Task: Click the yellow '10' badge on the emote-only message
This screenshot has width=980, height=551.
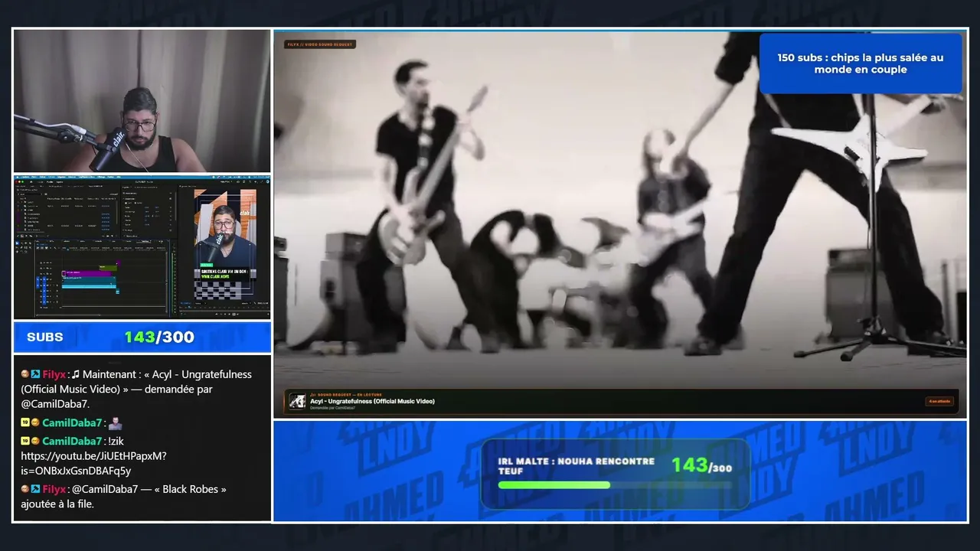Action: pos(25,422)
